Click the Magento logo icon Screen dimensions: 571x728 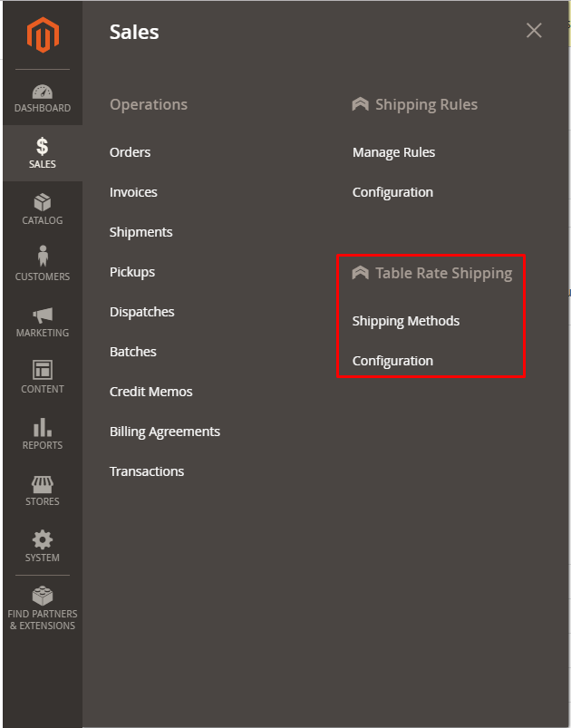pyautogui.click(x=42, y=35)
